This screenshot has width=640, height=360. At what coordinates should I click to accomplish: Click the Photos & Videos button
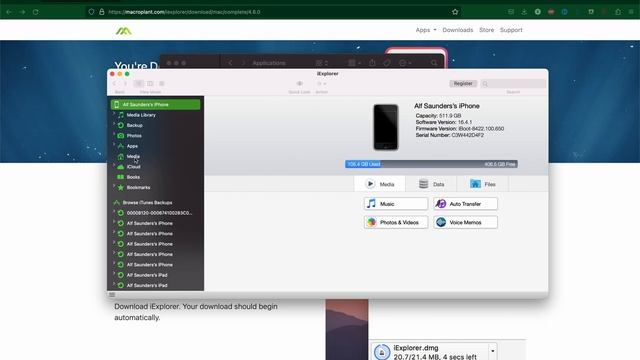396,222
